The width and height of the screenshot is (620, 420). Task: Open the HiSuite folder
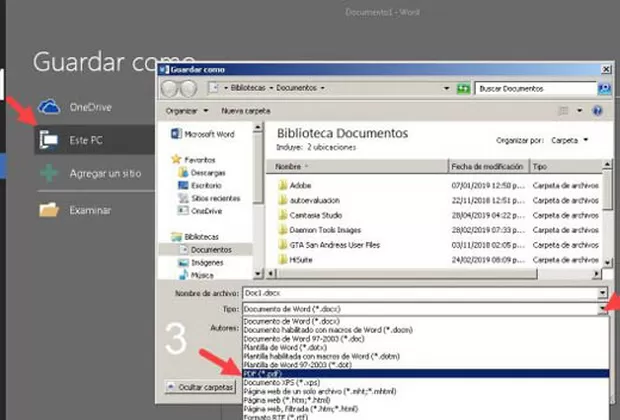(x=295, y=260)
